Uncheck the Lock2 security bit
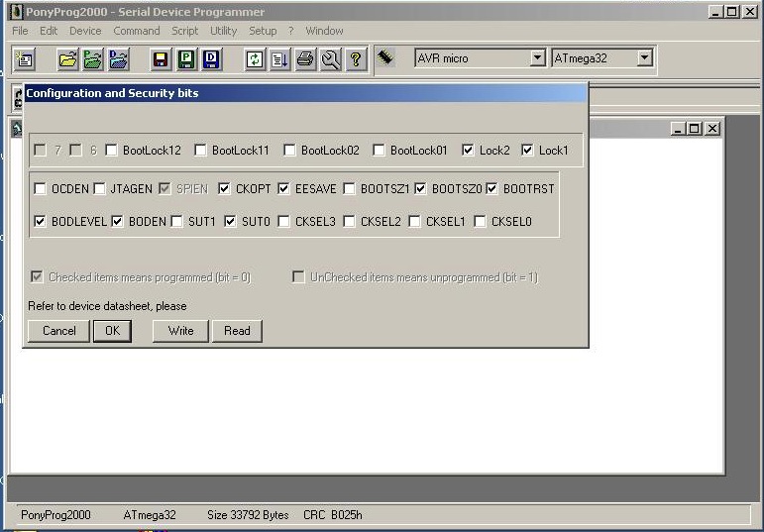 (468, 150)
